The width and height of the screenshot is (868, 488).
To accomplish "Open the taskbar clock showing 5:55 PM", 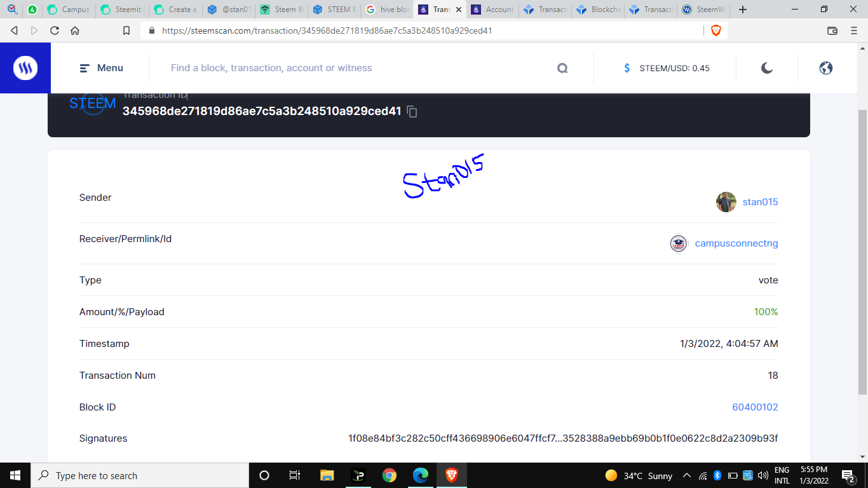I will 813,475.
